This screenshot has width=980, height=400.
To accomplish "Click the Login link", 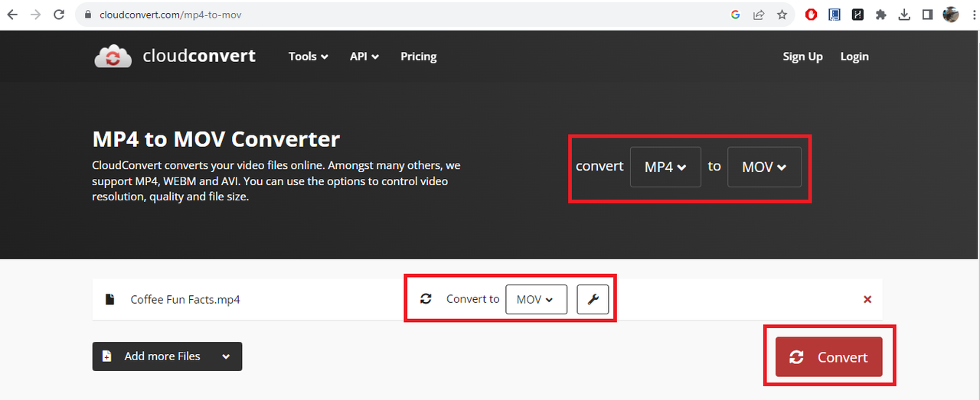I will click(854, 57).
